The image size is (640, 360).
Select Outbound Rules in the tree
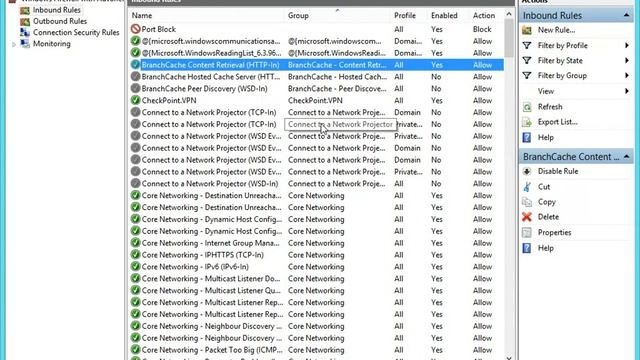click(60, 21)
